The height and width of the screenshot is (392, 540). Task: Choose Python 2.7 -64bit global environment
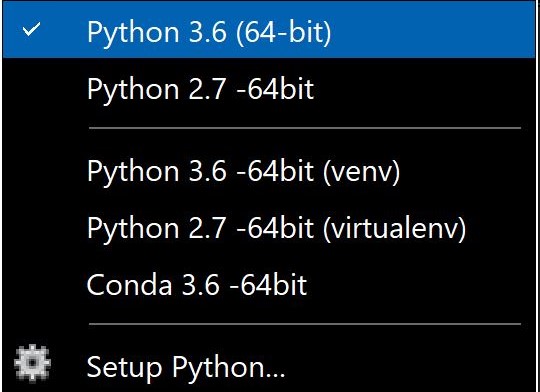[269, 89]
